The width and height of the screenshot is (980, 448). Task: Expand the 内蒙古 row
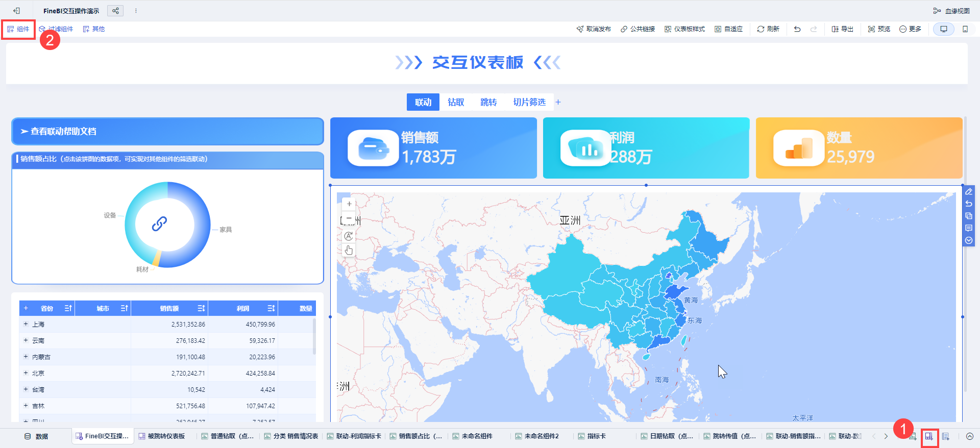pyautogui.click(x=26, y=357)
